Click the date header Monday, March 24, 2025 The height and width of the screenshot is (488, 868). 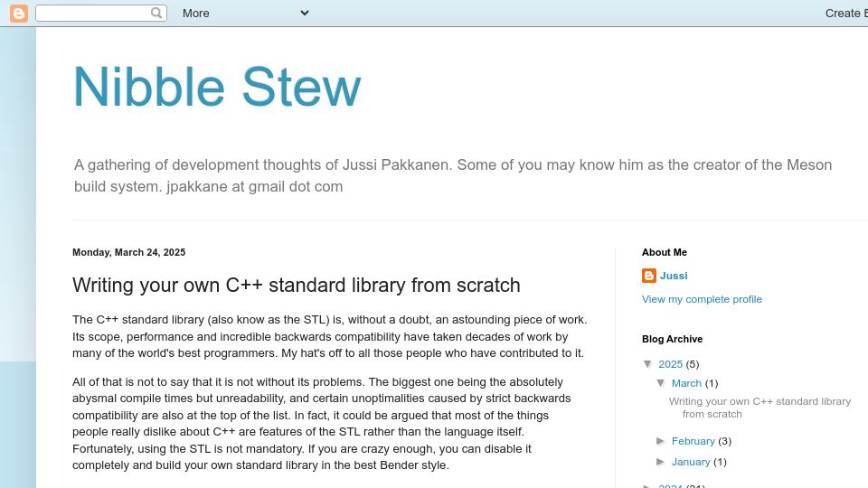click(128, 252)
